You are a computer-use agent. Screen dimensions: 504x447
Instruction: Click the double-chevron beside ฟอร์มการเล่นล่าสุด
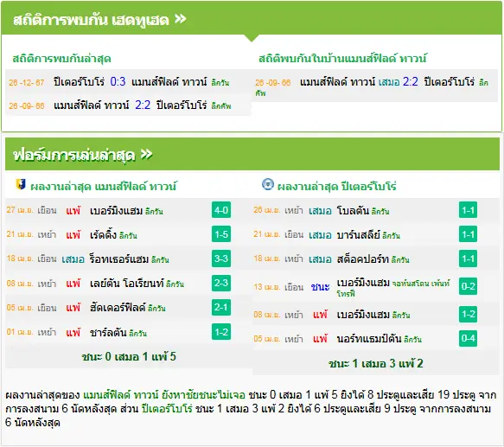(x=147, y=155)
